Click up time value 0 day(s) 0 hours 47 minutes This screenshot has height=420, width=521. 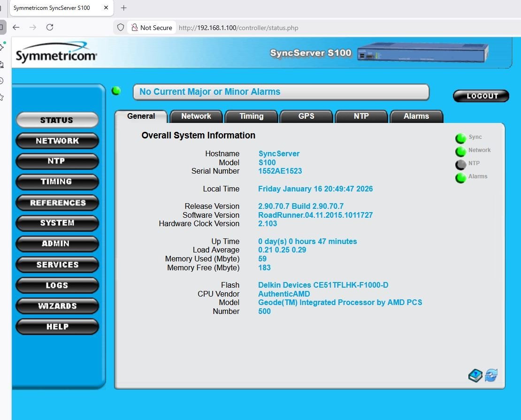point(307,241)
